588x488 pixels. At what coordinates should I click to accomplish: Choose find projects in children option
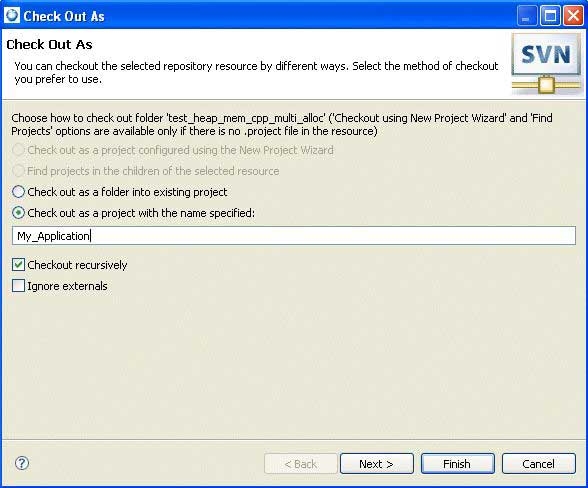coord(146,171)
